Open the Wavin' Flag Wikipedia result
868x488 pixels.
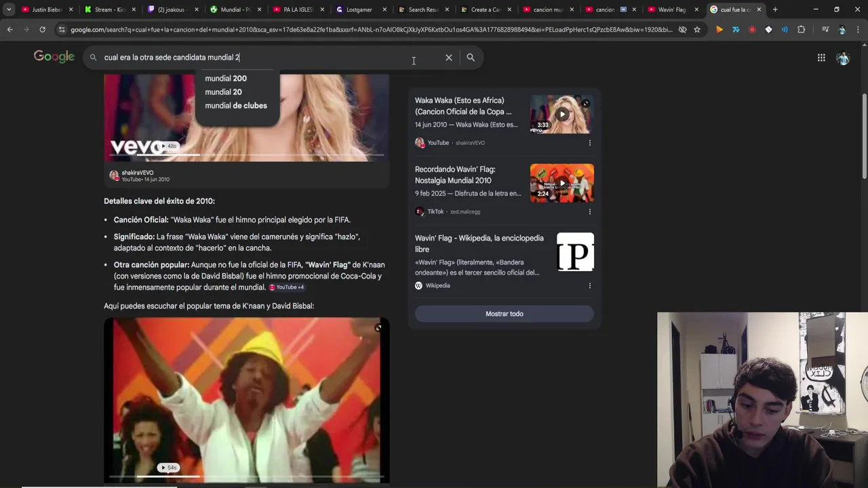[x=479, y=243]
